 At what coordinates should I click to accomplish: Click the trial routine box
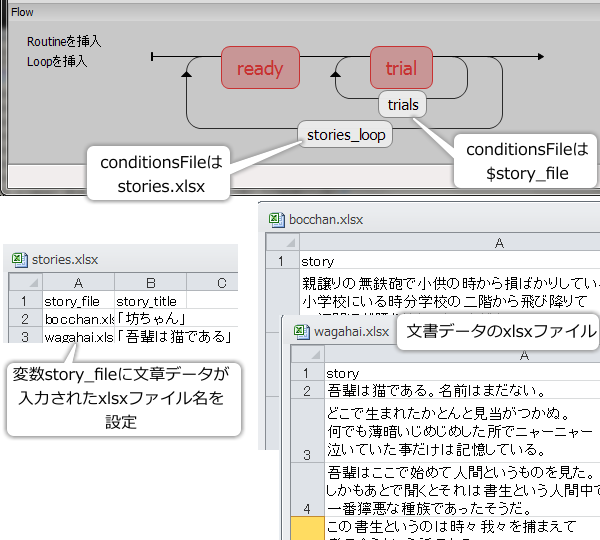401,68
